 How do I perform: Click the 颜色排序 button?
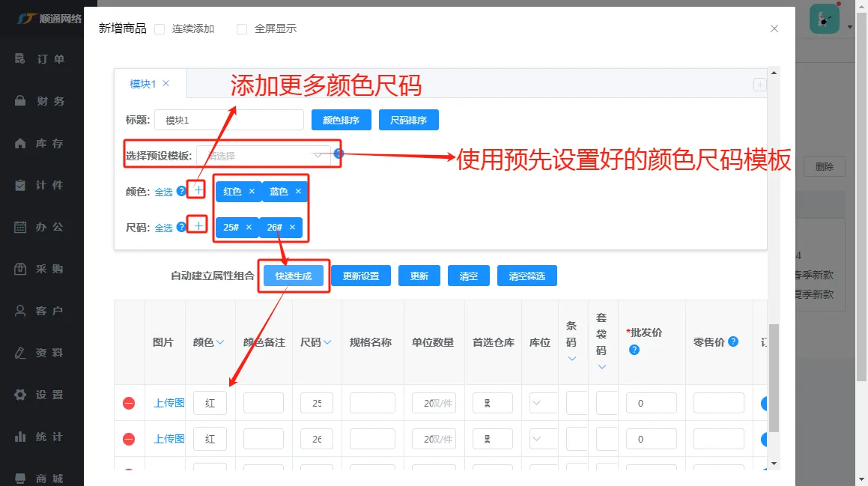pos(341,120)
